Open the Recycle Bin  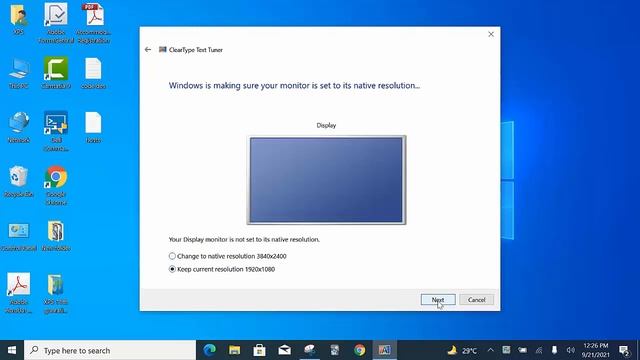(x=18, y=182)
